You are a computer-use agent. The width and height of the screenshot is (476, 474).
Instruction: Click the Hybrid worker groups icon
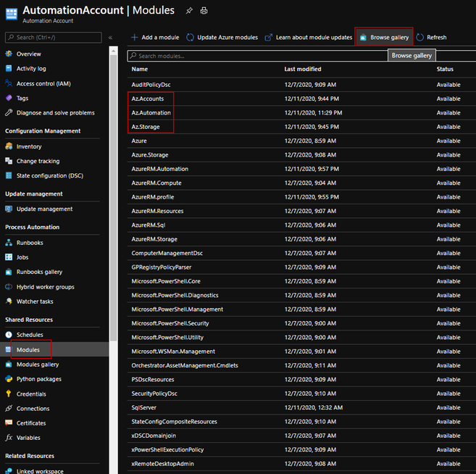[9, 287]
